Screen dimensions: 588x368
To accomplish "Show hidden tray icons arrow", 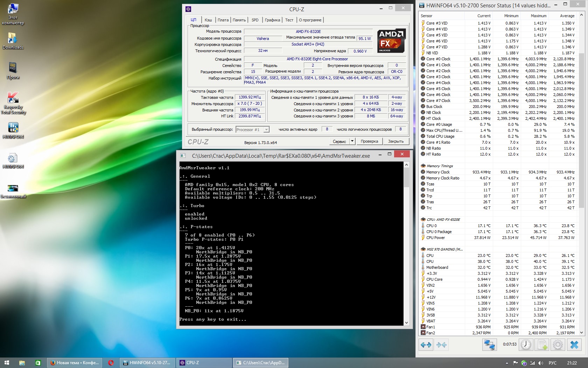I will 507,363.
